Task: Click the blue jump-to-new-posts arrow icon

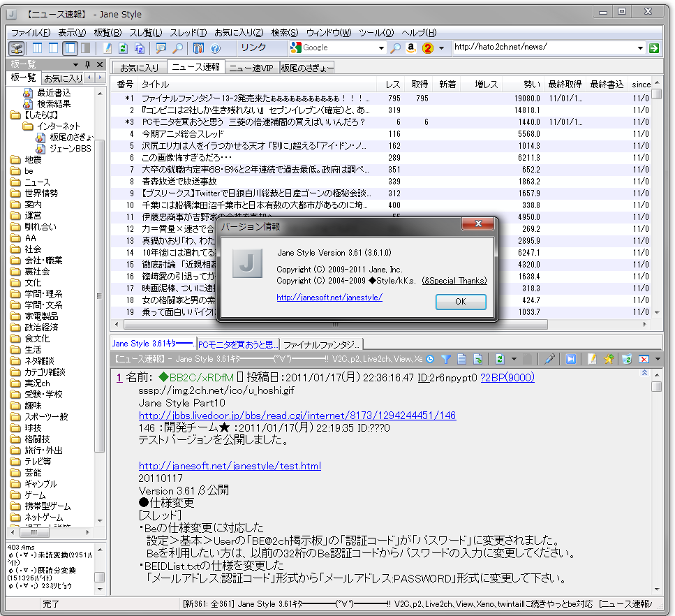Action: coord(571,359)
